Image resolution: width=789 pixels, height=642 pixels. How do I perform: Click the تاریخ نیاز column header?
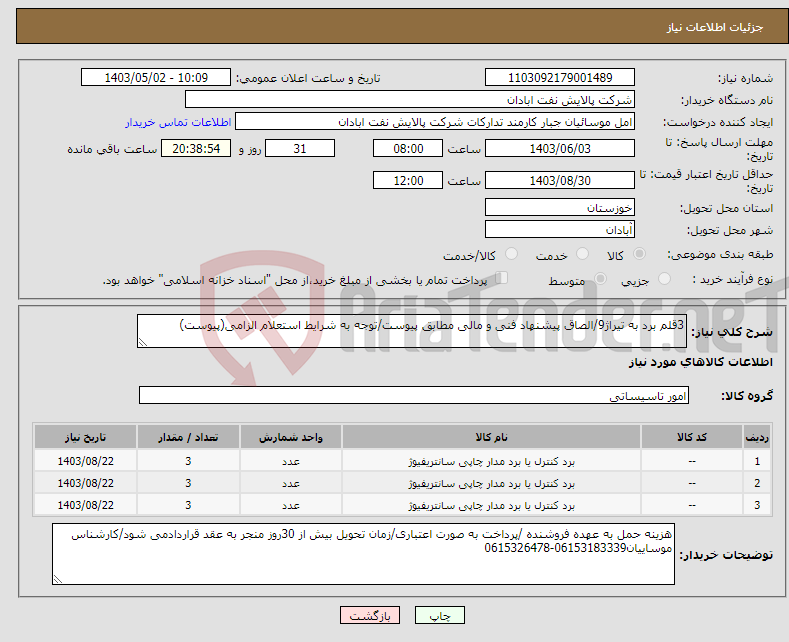click(86, 437)
